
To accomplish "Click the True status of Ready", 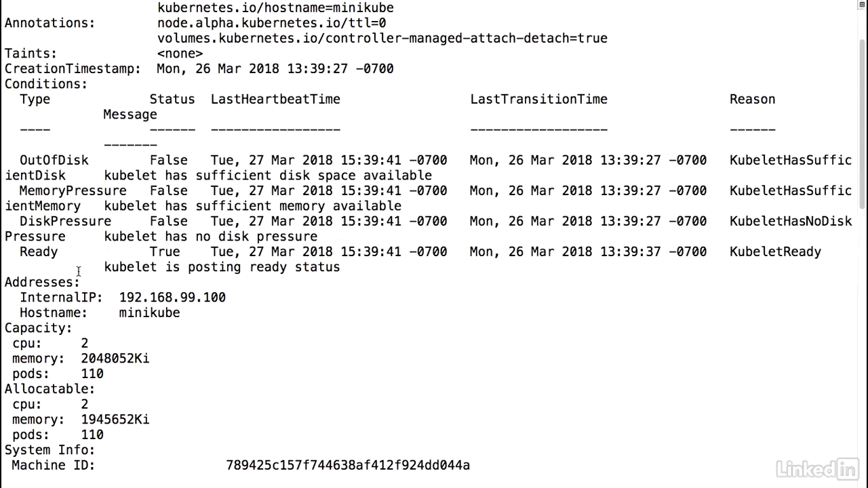I will tap(165, 251).
